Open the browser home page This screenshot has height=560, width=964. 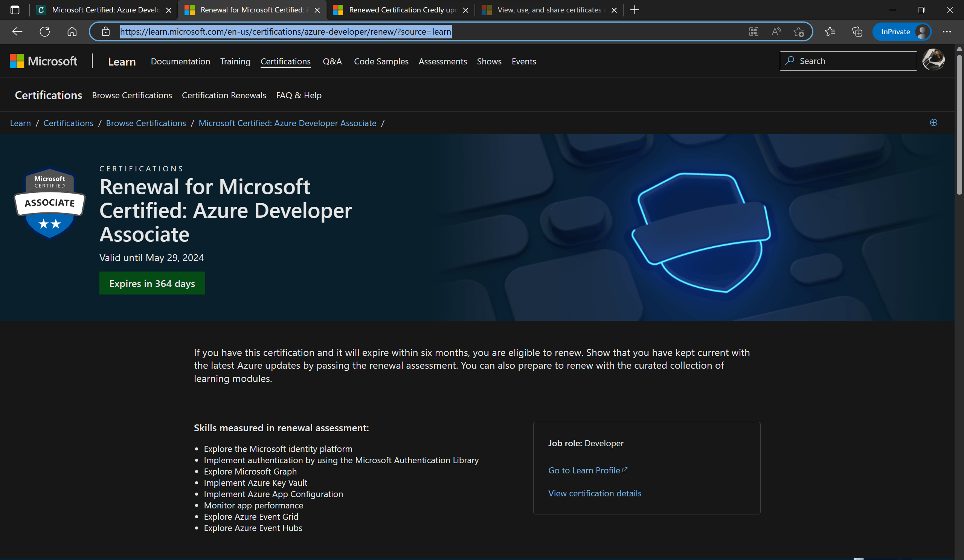tap(72, 32)
